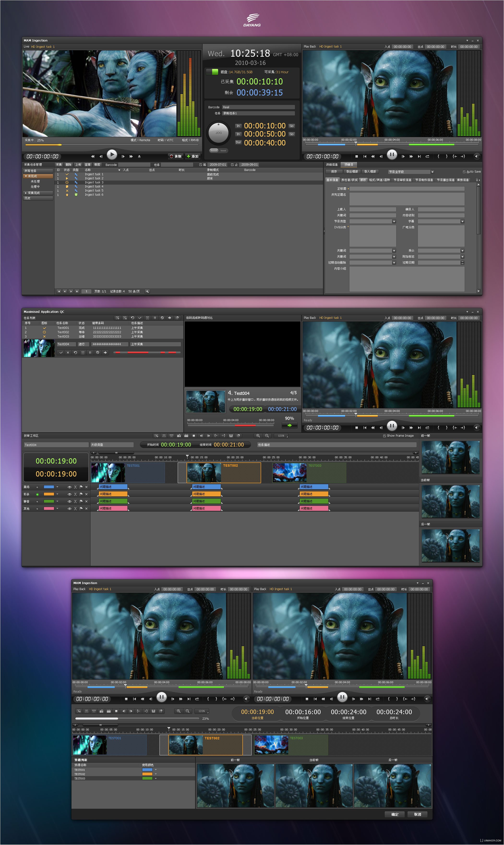Open the 字幕 dropdown

tap(462, 221)
